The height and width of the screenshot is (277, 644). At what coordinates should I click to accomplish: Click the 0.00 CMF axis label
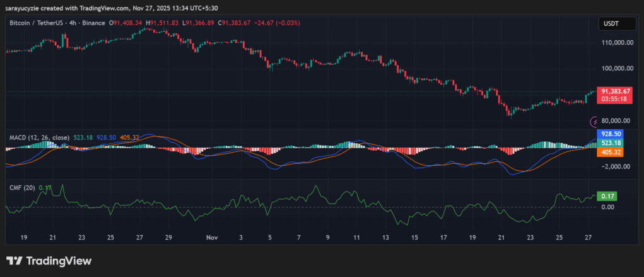[608, 207]
